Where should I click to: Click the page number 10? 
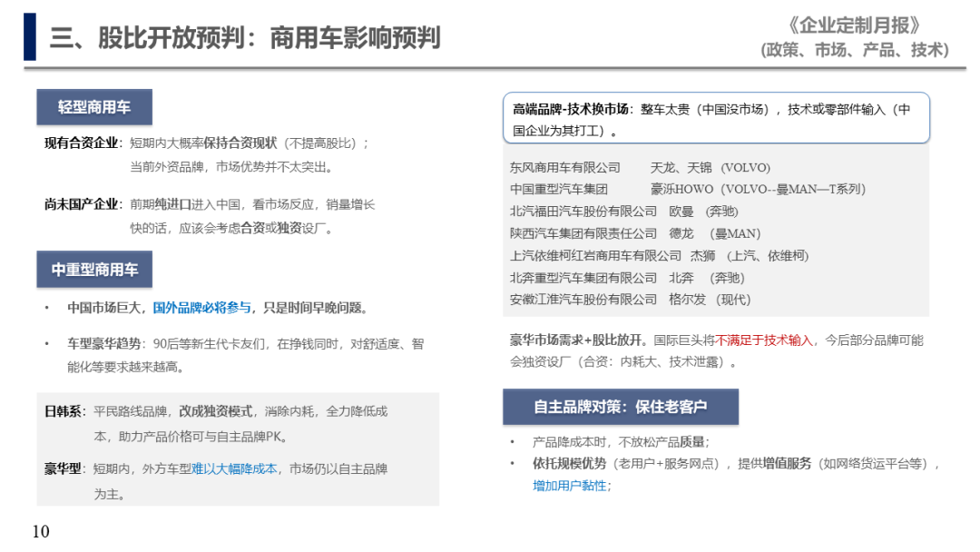pyautogui.click(x=41, y=531)
